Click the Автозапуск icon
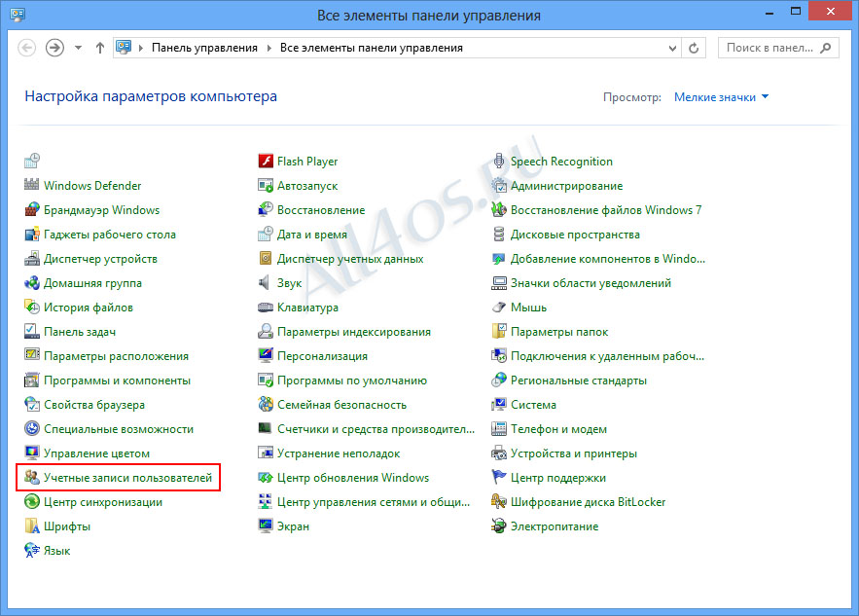The image size is (859, 616). [266, 185]
